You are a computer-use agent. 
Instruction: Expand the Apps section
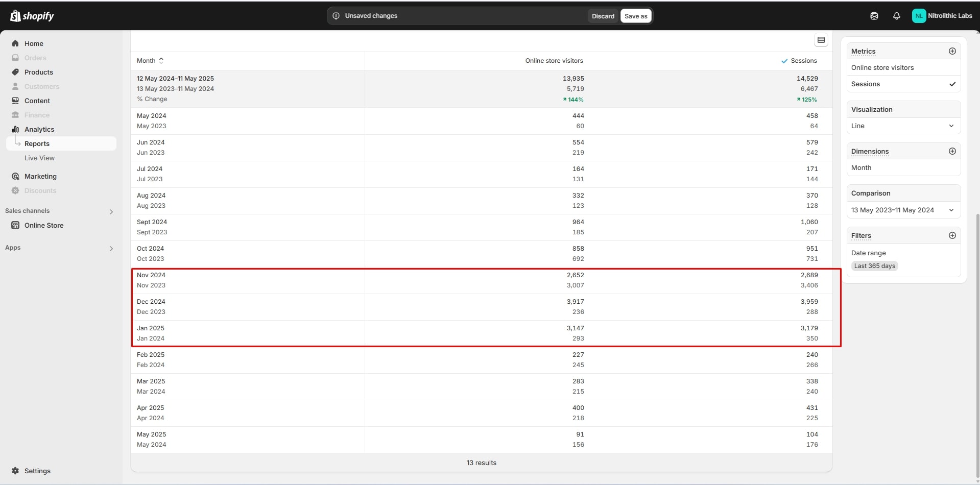[111, 248]
